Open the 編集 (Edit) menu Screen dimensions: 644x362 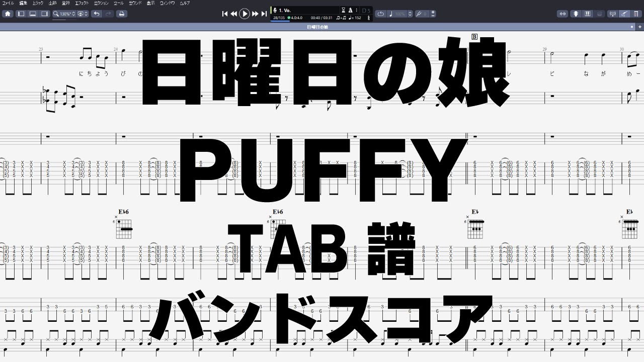(x=23, y=3)
